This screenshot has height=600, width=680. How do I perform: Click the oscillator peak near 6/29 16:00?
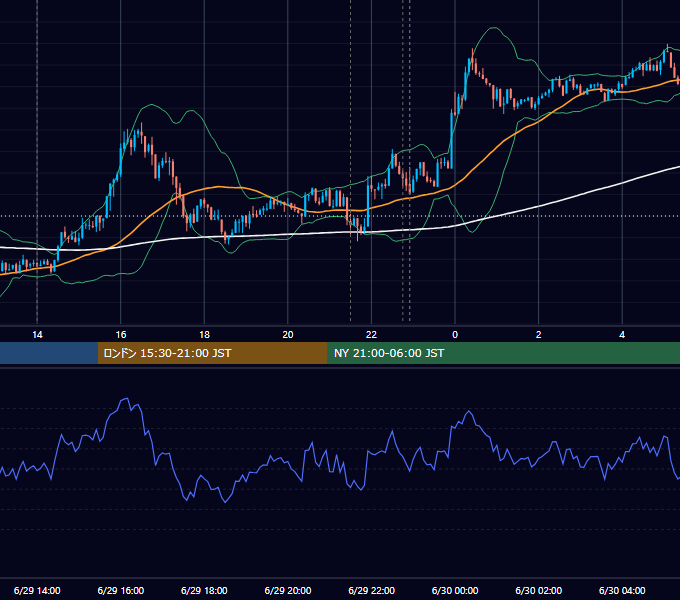pos(126,398)
